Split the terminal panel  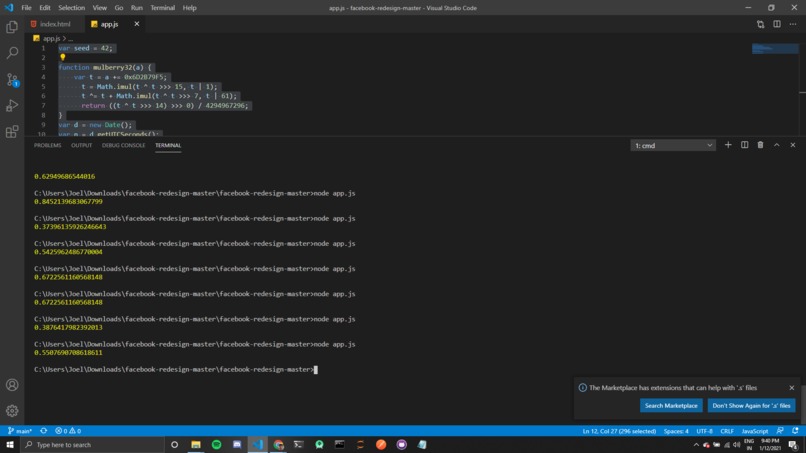(744, 145)
